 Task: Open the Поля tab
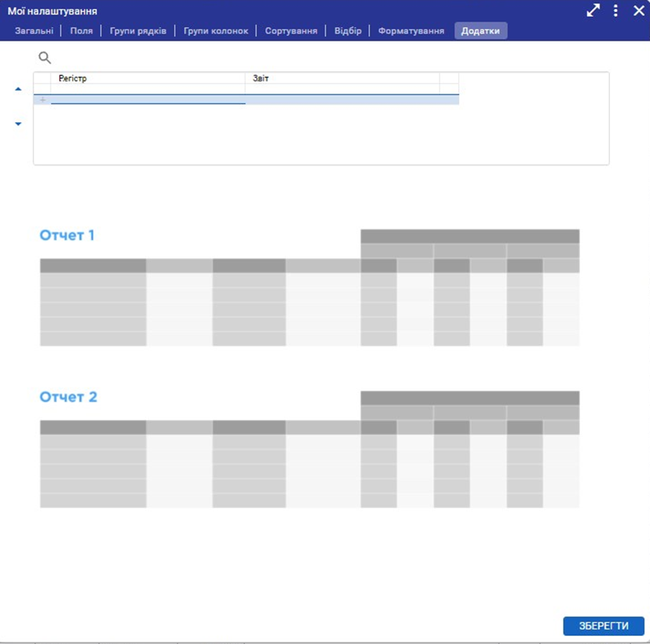point(82,31)
